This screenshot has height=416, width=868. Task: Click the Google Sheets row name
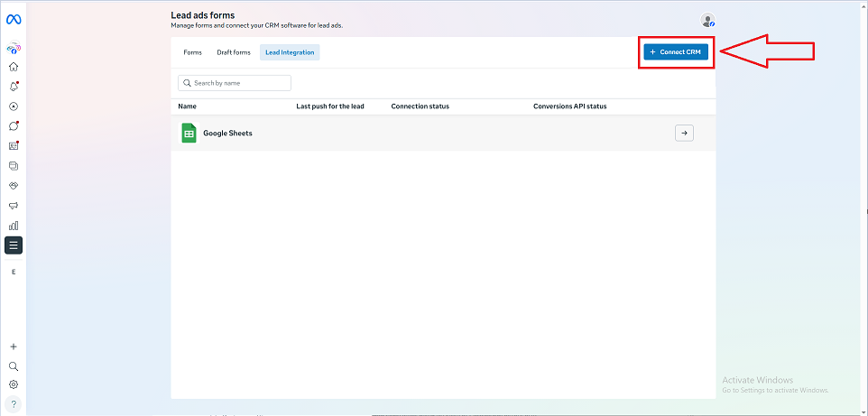coord(227,134)
